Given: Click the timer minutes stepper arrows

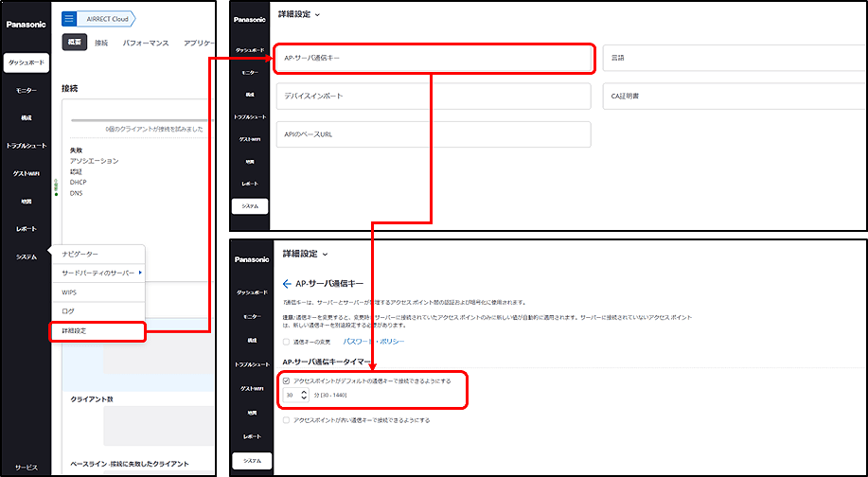Looking at the screenshot, I should (x=304, y=394).
